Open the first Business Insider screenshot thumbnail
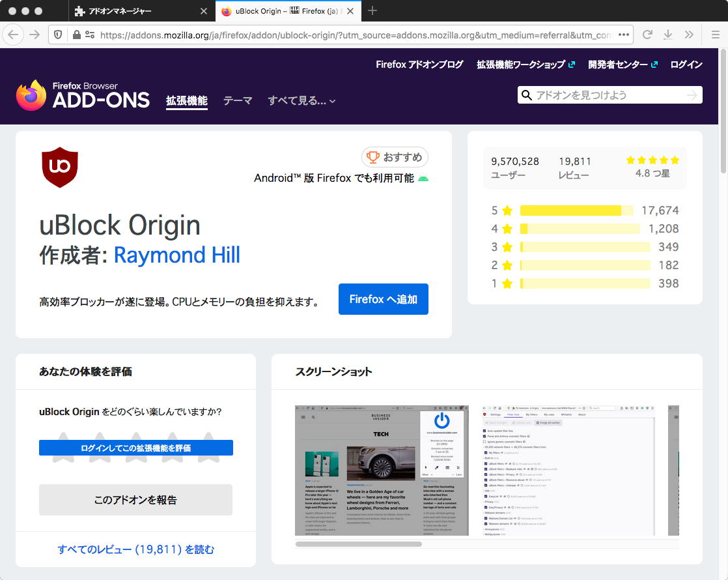This screenshot has height=580, width=728. (382, 470)
